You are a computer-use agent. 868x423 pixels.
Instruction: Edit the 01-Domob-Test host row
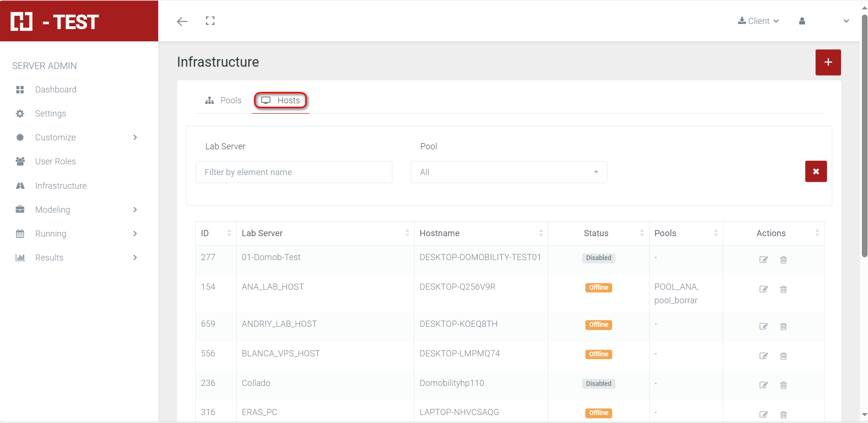click(763, 260)
